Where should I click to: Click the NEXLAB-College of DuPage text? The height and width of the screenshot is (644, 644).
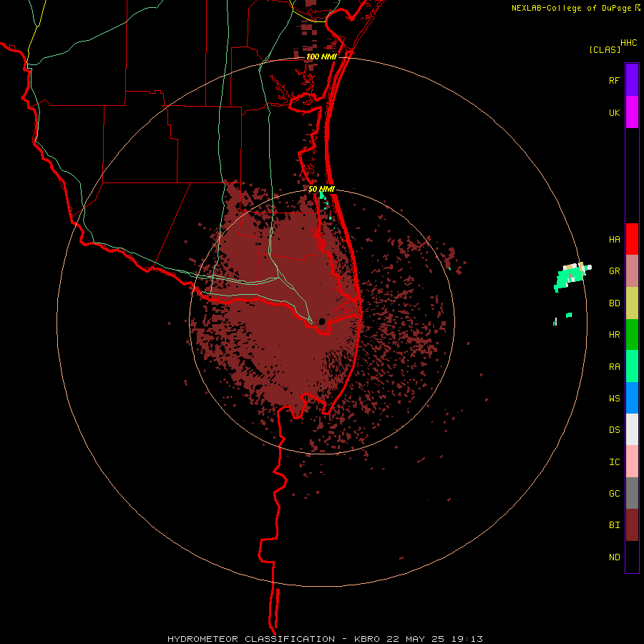pyautogui.click(x=571, y=8)
